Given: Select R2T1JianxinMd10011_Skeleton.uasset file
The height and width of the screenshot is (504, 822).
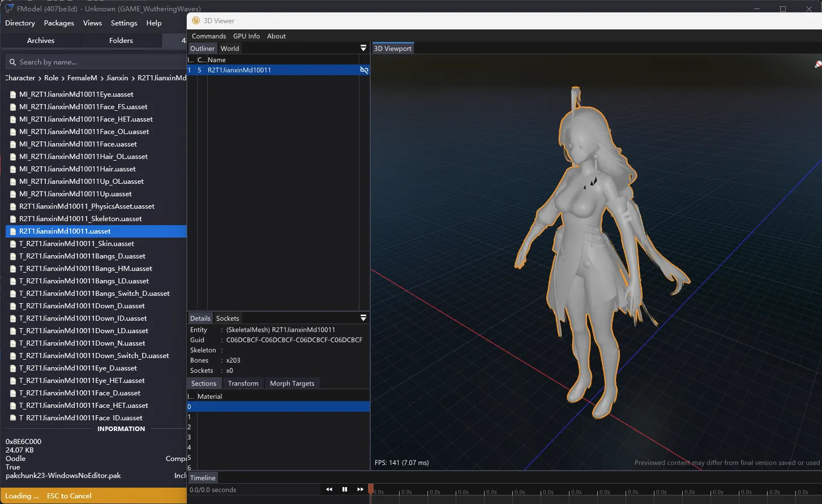Looking at the screenshot, I should pos(80,219).
